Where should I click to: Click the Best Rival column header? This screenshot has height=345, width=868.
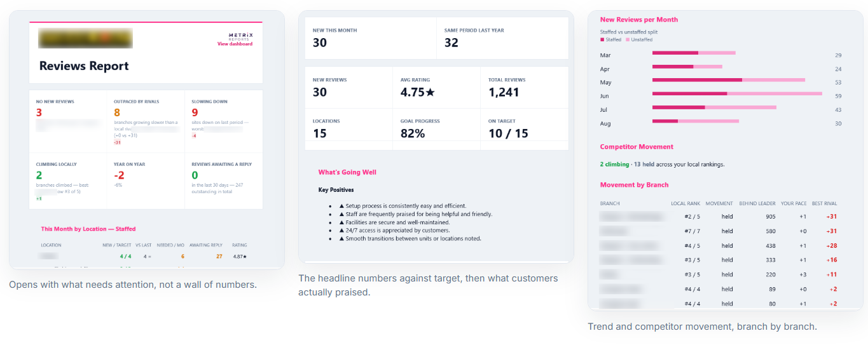coord(824,203)
